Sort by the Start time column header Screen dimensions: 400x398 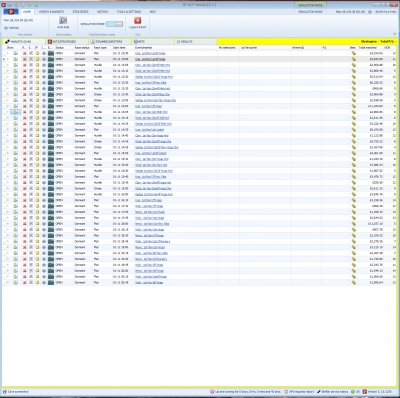point(119,48)
